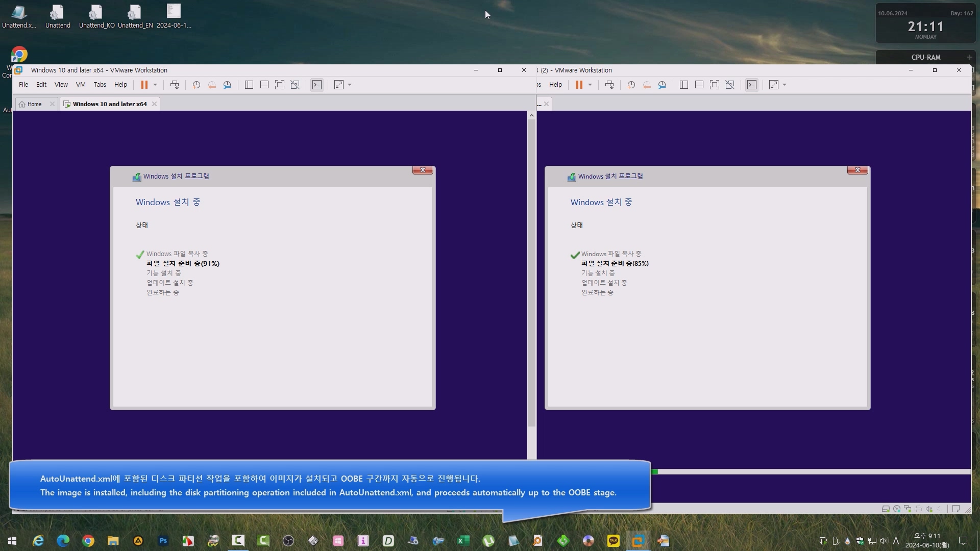Open Excel from the Windows taskbar
The width and height of the screenshot is (980, 551).
coord(463,541)
